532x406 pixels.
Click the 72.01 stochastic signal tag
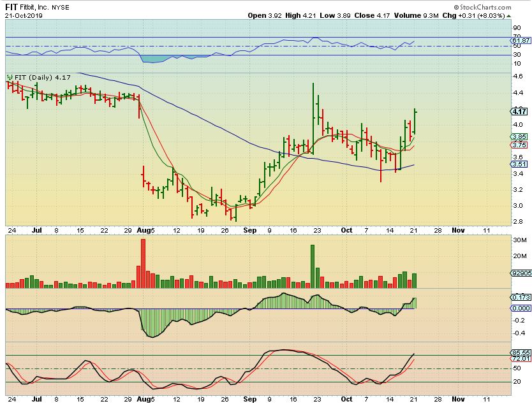(521, 359)
